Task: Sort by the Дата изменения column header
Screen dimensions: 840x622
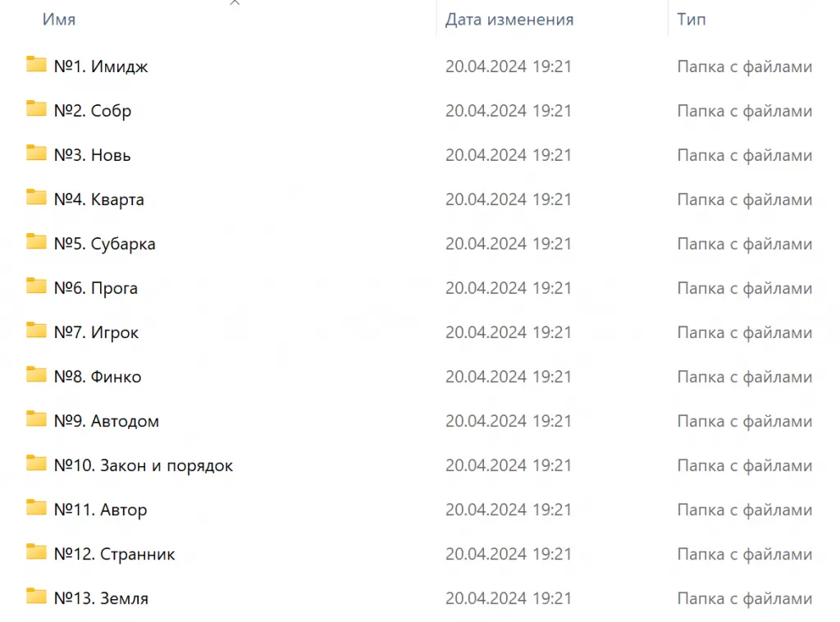Action: click(x=509, y=20)
